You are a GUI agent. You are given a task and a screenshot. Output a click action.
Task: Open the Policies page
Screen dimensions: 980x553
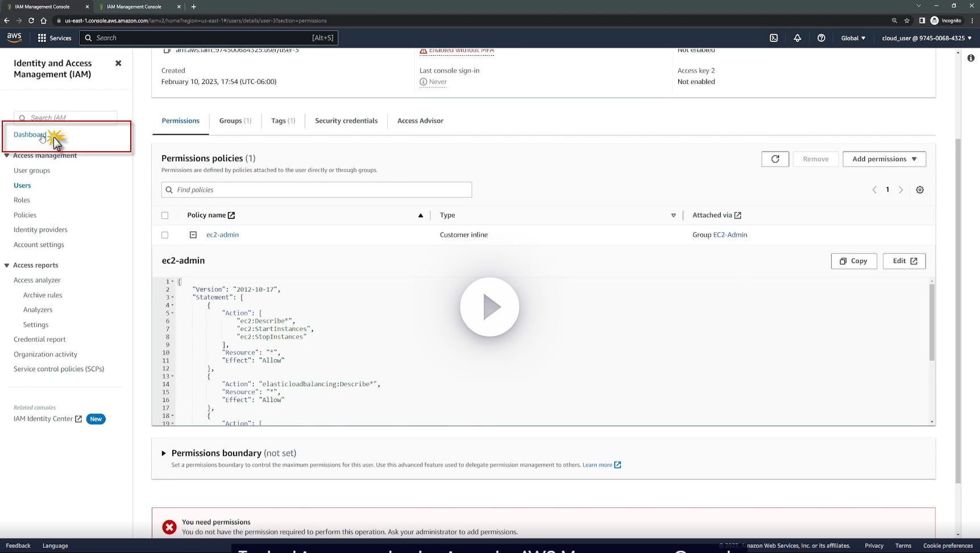pyautogui.click(x=25, y=215)
